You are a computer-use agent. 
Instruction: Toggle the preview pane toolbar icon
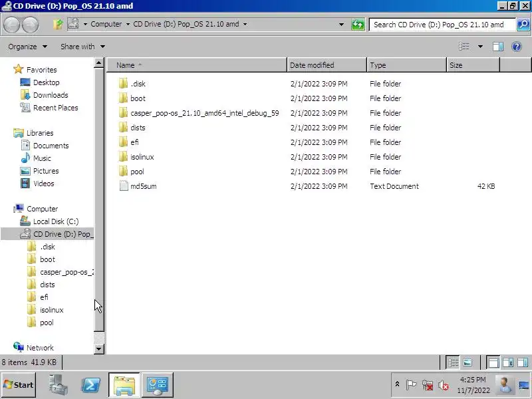pos(497,47)
